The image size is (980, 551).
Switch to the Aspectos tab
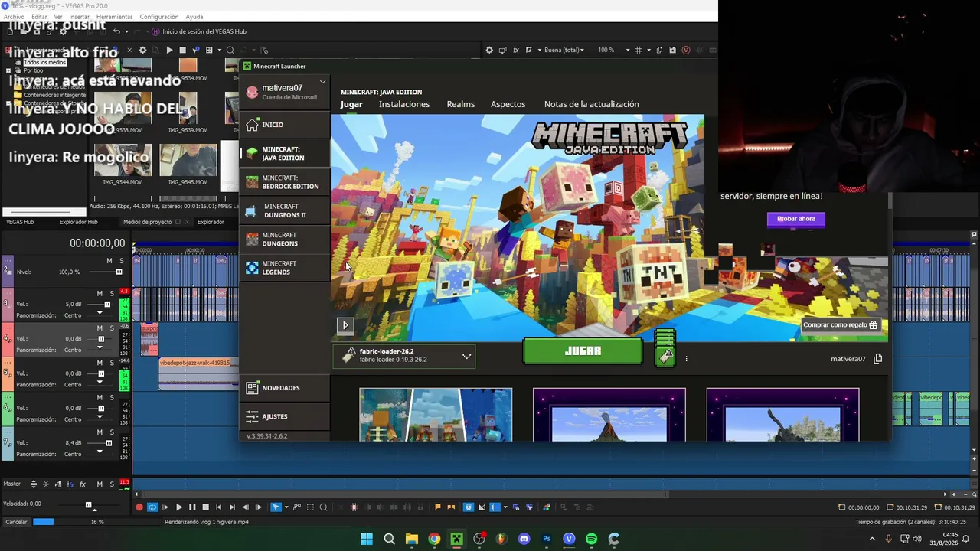(508, 104)
